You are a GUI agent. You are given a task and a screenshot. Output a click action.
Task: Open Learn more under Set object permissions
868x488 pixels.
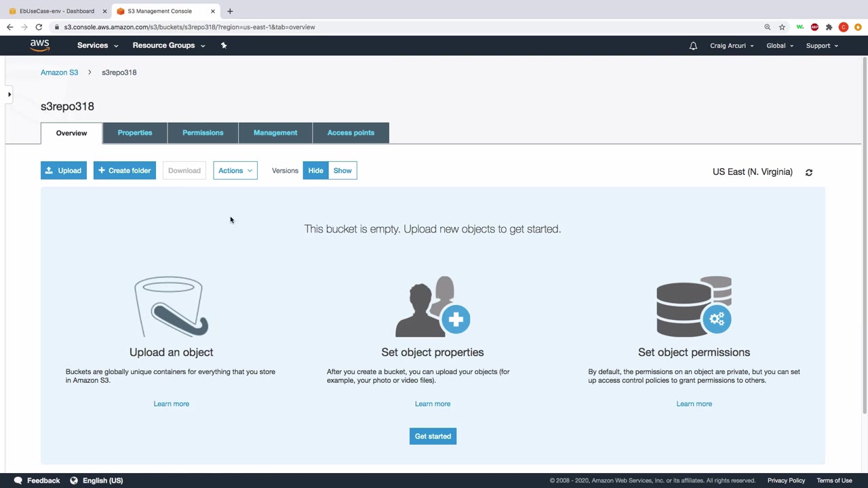click(694, 404)
